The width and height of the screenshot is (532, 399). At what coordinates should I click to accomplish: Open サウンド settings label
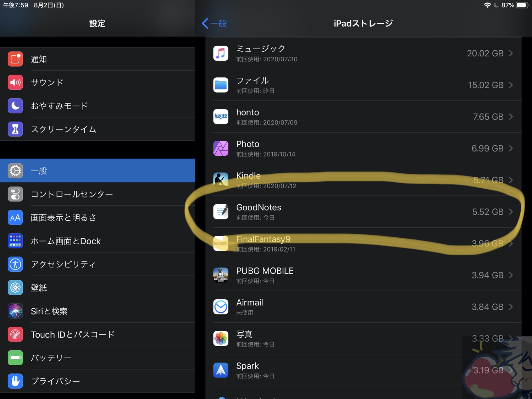click(x=47, y=83)
